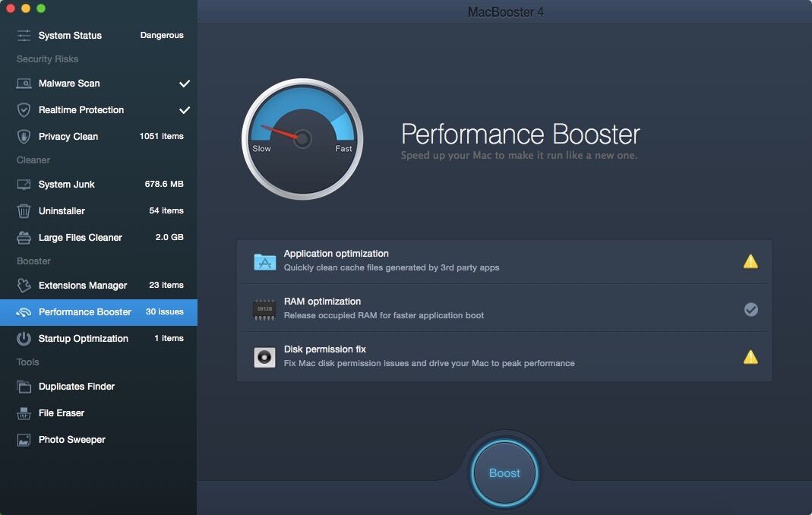Click the 'Dangerous' status label
This screenshot has width=812, height=515.
click(162, 35)
